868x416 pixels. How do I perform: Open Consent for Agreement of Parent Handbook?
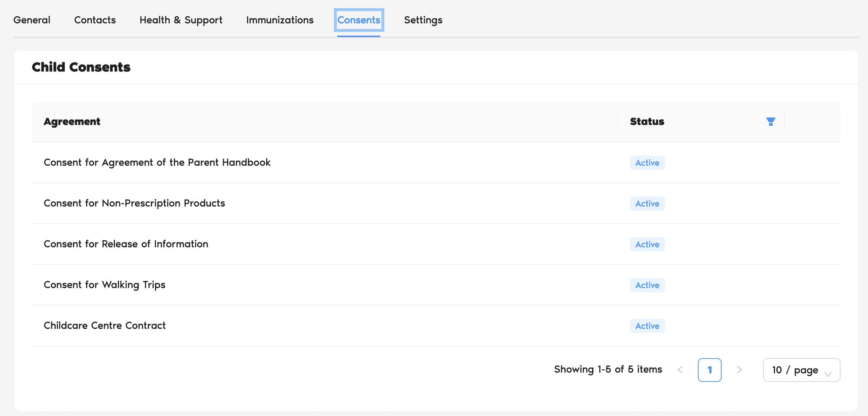pos(157,162)
